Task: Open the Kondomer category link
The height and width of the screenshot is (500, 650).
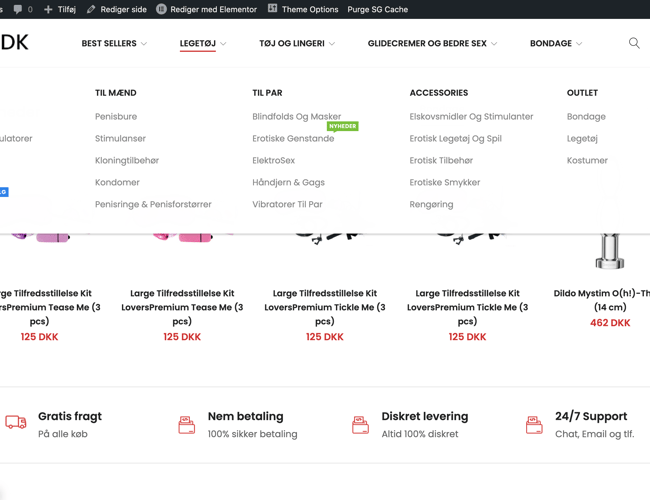Action: tap(117, 182)
